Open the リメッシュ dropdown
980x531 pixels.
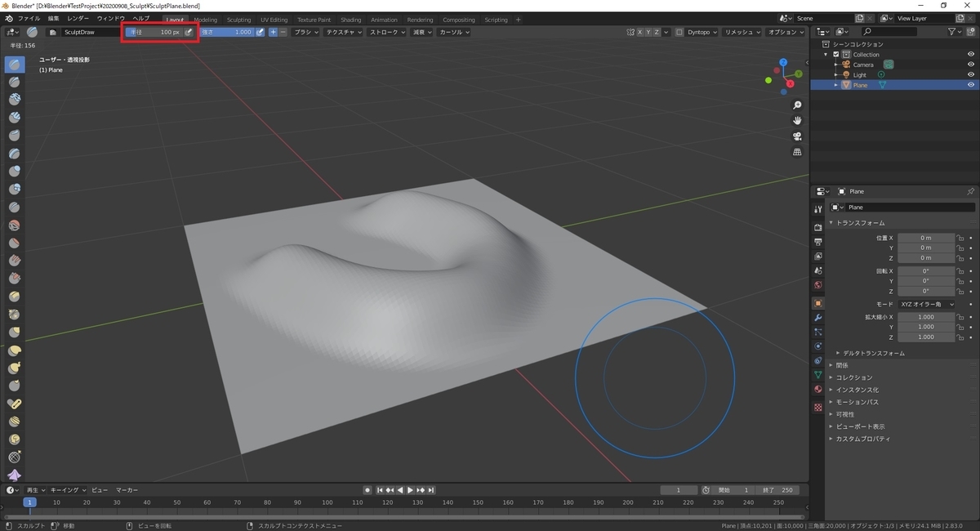(x=742, y=32)
